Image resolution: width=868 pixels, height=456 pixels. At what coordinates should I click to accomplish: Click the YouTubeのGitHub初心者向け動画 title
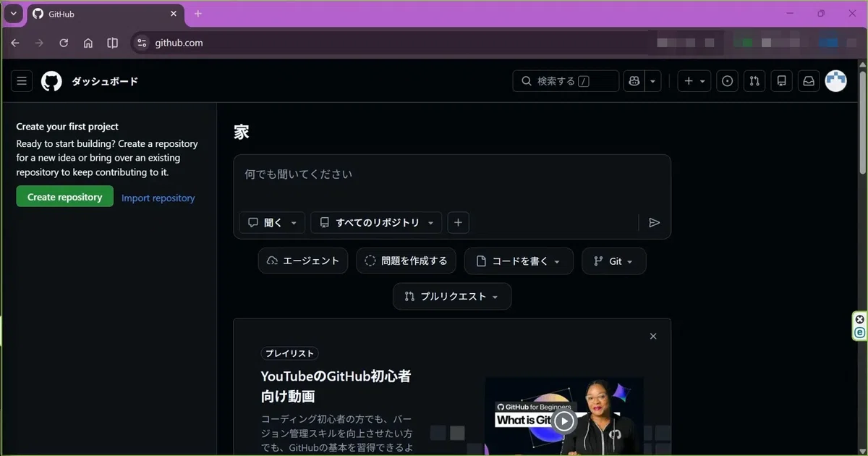point(336,387)
